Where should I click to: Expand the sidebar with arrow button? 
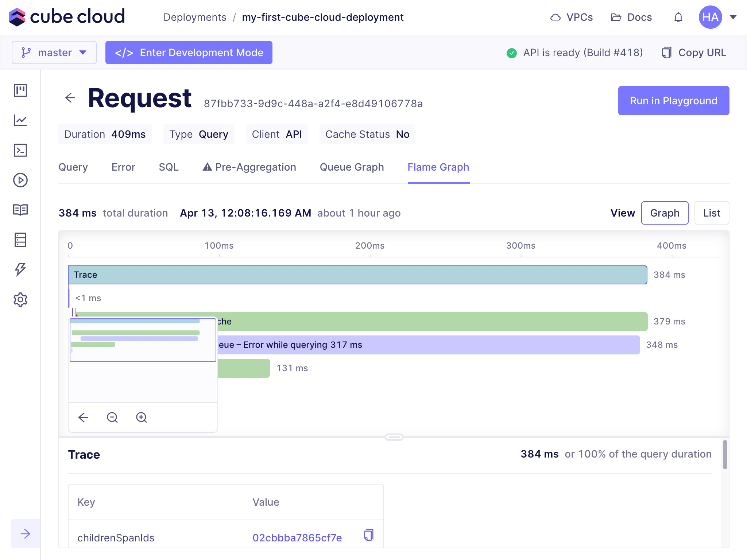click(x=26, y=534)
